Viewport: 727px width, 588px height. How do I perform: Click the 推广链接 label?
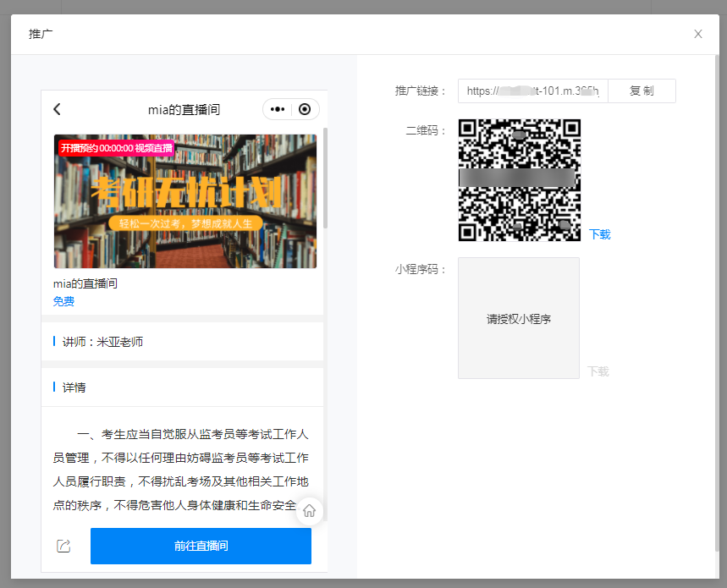pyautogui.click(x=421, y=91)
